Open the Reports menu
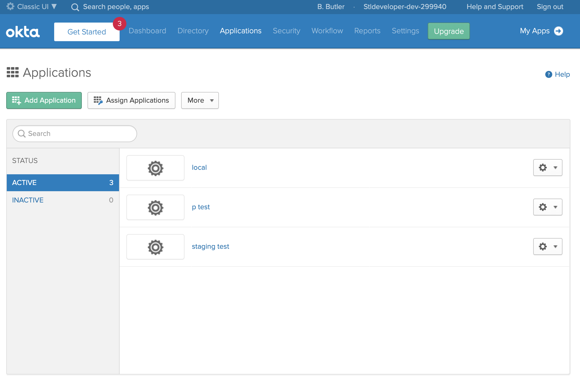Screen dimensions: 580x392 pyautogui.click(x=367, y=31)
